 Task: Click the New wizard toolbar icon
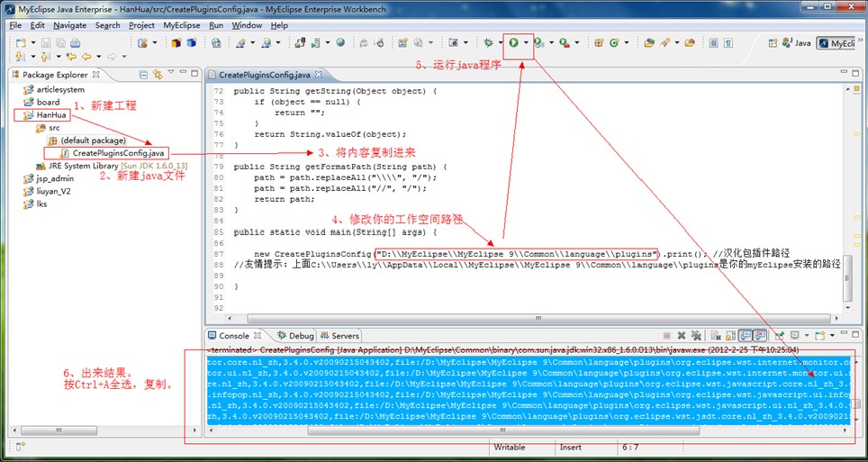pyautogui.click(x=21, y=42)
